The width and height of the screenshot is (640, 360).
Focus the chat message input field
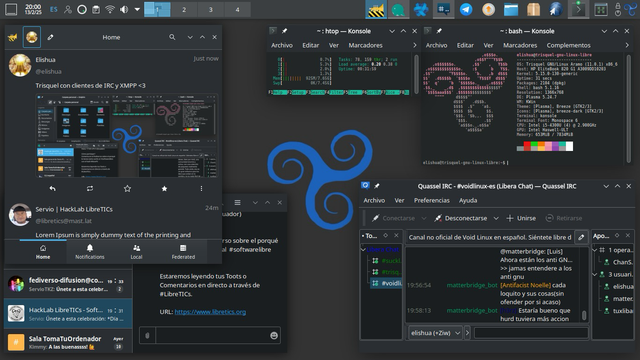click(x=211, y=336)
